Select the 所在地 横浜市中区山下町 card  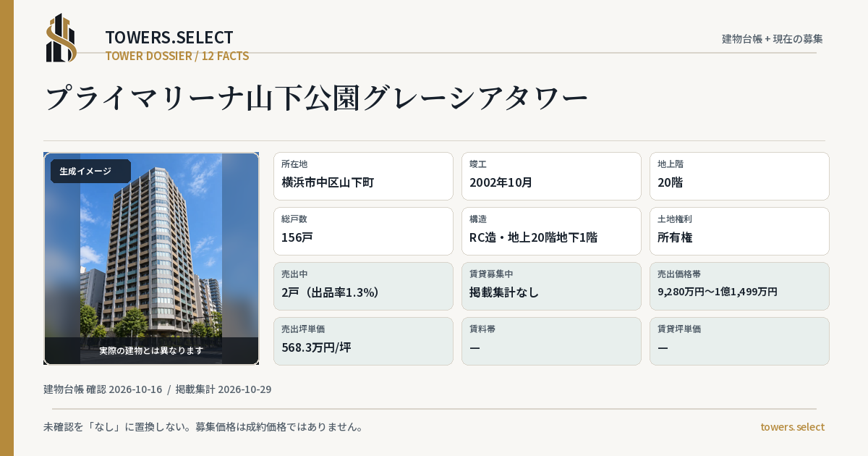(x=363, y=176)
